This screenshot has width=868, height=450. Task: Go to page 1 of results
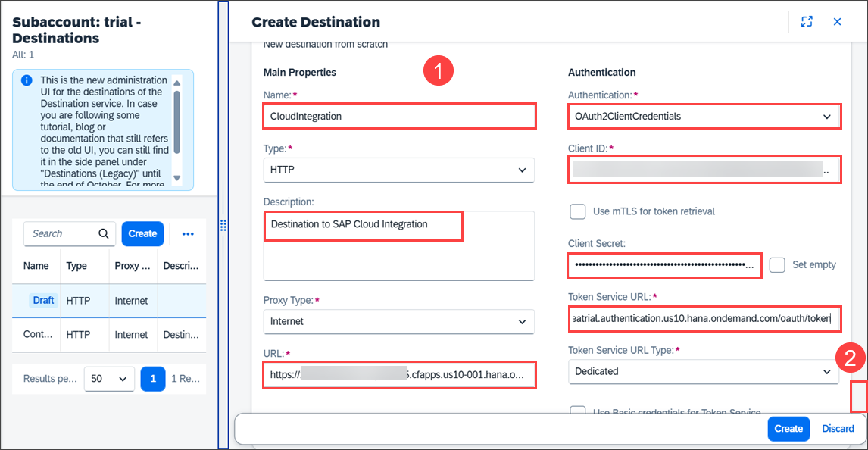153,379
